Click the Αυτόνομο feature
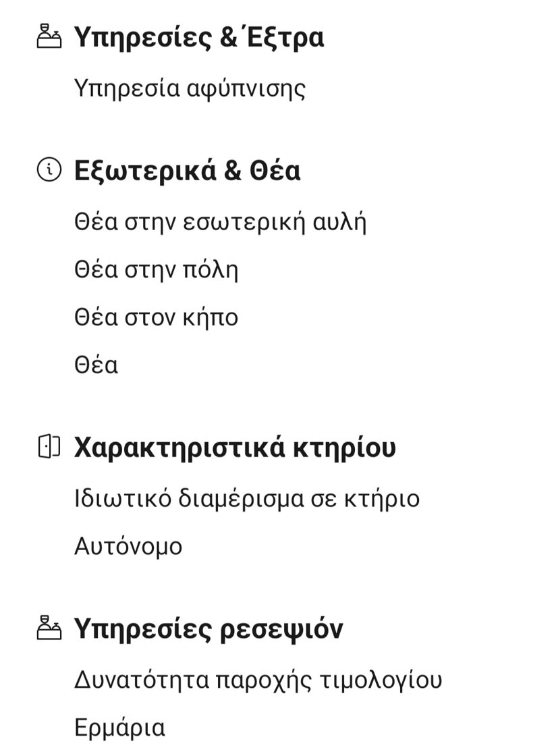The width and height of the screenshot is (554, 756). tap(128, 546)
